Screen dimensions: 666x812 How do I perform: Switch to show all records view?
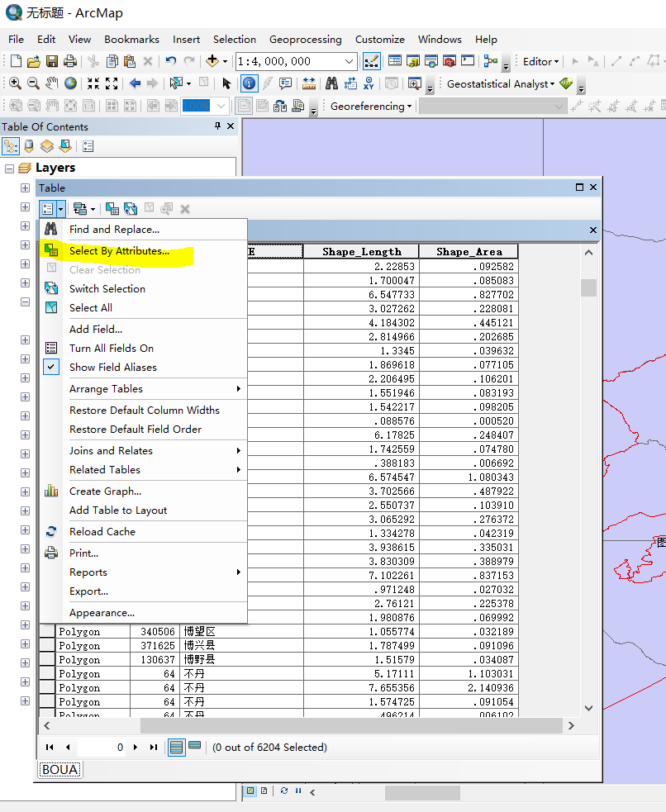coord(176,747)
